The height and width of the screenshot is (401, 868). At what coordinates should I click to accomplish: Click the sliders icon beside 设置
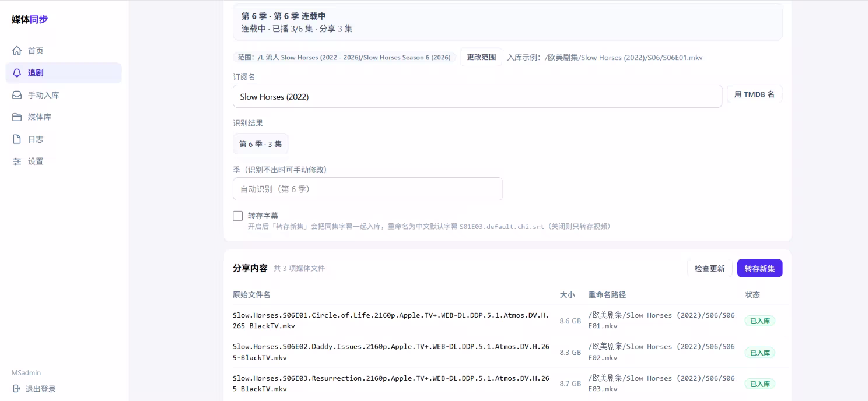click(17, 161)
